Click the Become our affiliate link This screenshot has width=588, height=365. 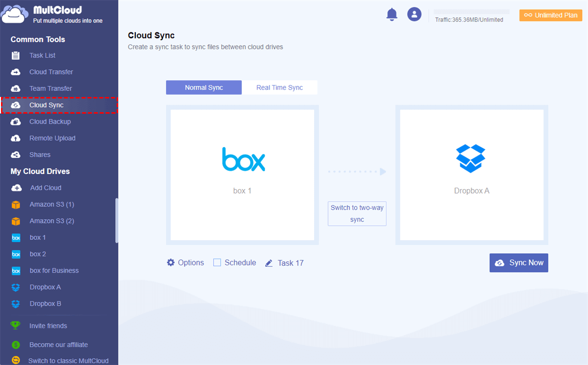58,345
